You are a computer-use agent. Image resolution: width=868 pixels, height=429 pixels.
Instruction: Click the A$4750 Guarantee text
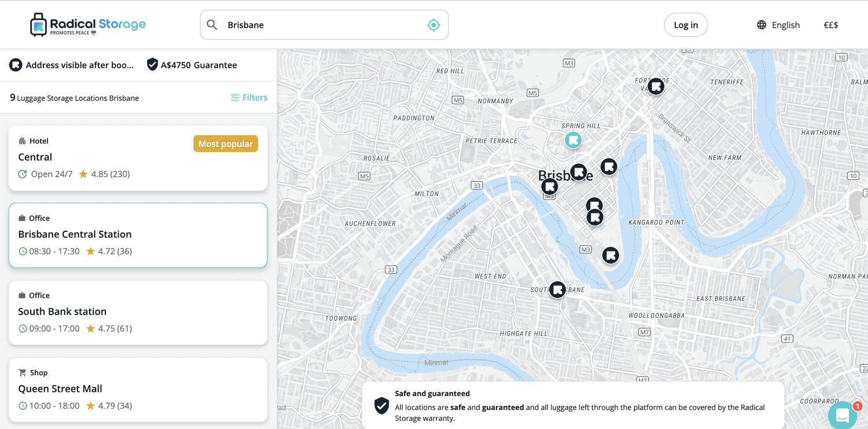(199, 65)
